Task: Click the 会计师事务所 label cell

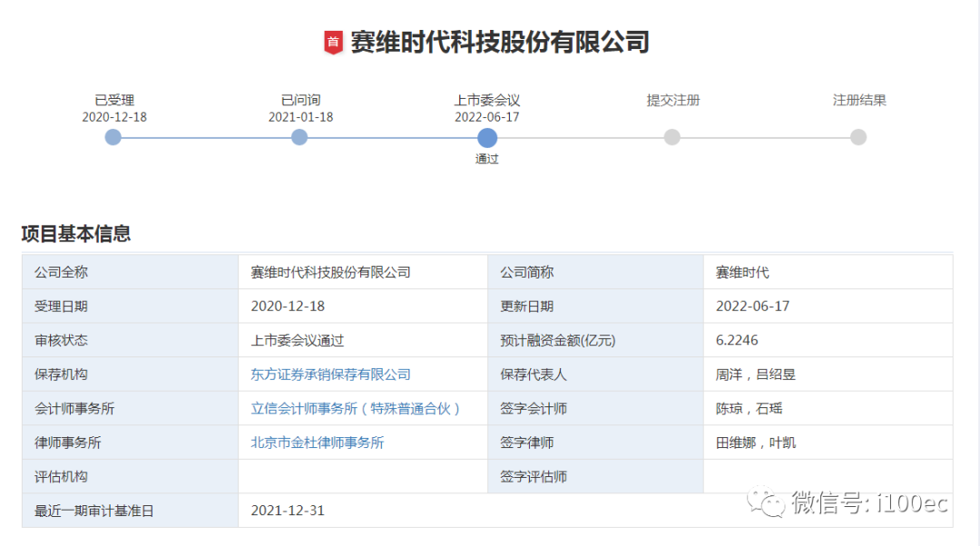Action: click(x=130, y=408)
